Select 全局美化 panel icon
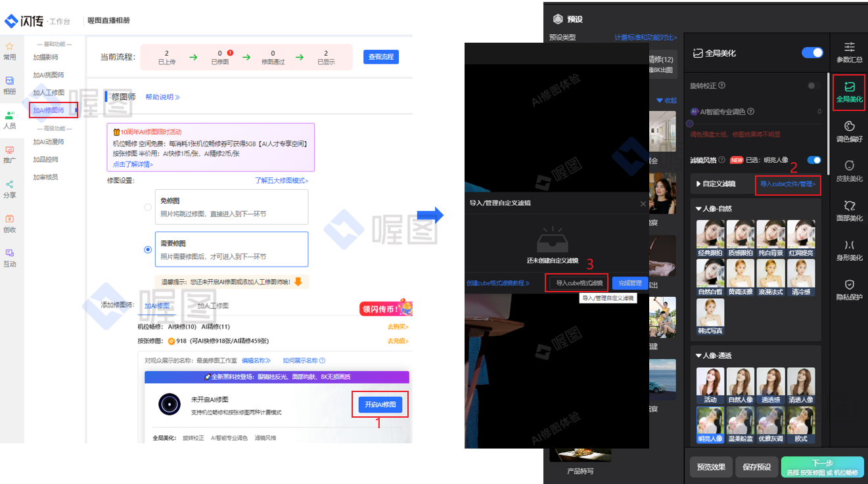Viewport: 868px width, 484px height. coord(849,93)
